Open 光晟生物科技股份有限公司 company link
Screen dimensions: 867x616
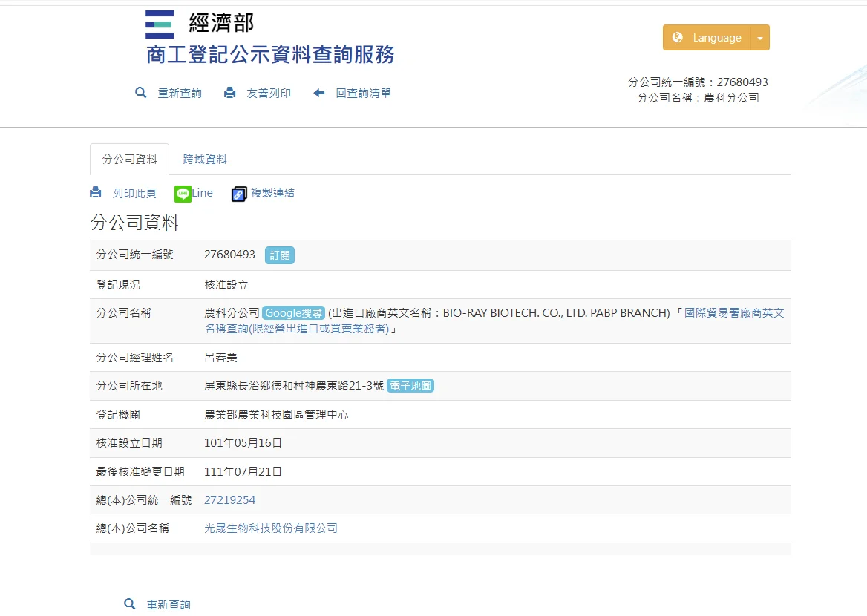click(271, 528)
